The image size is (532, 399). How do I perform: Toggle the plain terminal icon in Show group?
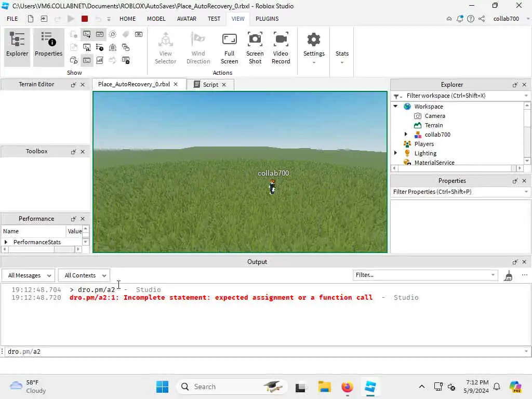(87, 60)
